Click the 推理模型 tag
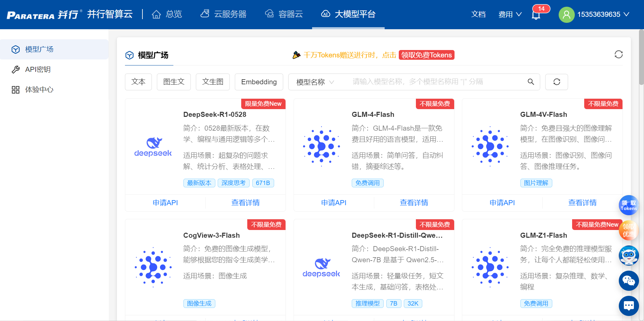Screen dimensions: 644x321 [368, 304]
